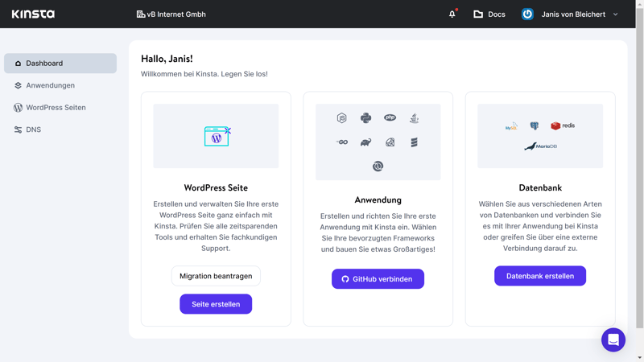Viewport: 644px width, 362px height.
Task: Open the Intercom chat bubble
Action: click(x=613, y=339)
